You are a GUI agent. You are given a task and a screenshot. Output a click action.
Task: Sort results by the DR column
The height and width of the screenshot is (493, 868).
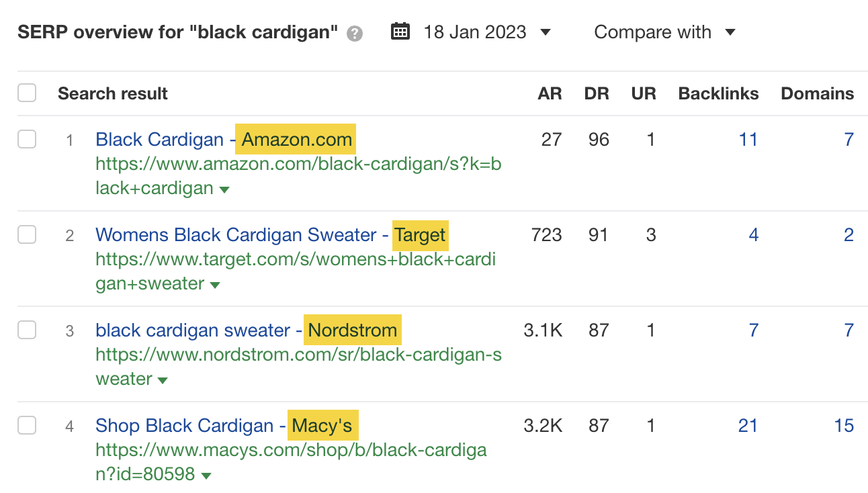pyautogui.click(x=597, y=93)
